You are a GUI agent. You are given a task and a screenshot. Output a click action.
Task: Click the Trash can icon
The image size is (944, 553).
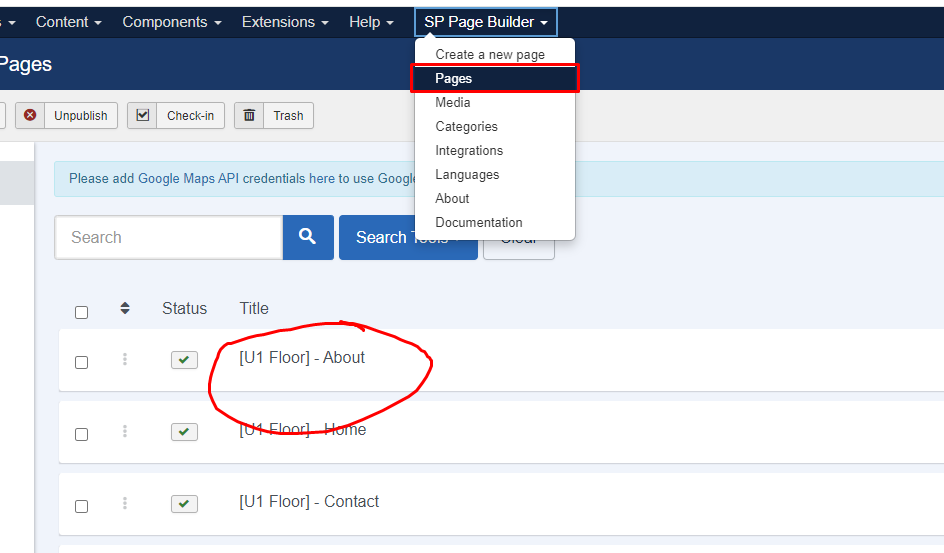(x=249, y=115)
